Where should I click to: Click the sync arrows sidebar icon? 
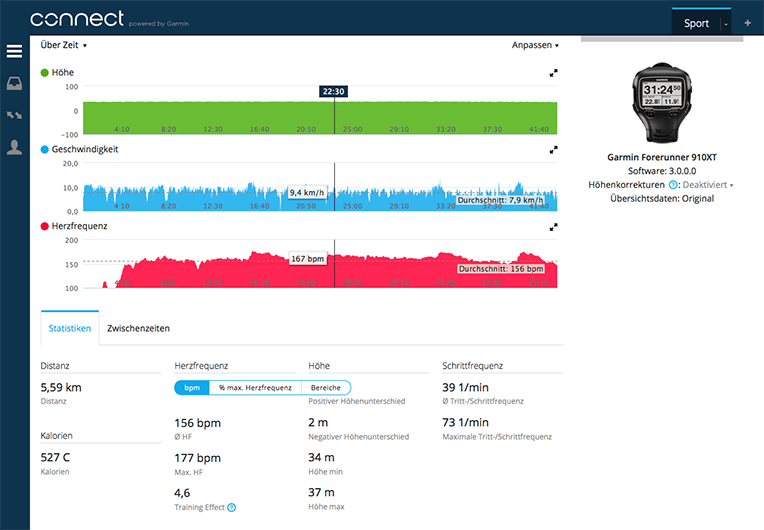(x=14, y=115)
